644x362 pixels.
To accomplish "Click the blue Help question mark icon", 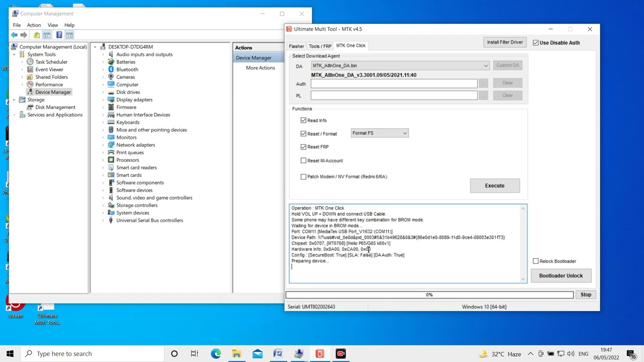I will pyautogui.click(x=59, y=35).
